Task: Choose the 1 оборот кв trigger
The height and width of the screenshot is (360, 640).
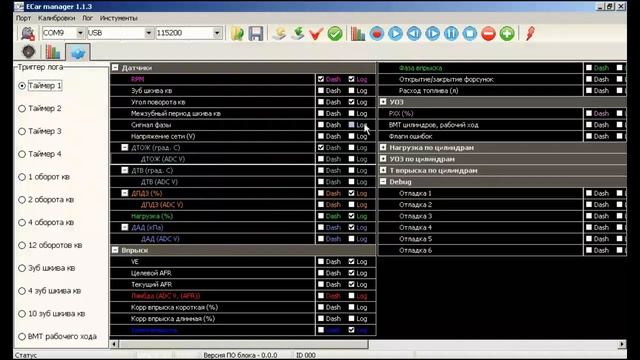Action: [x=22, y=177]
